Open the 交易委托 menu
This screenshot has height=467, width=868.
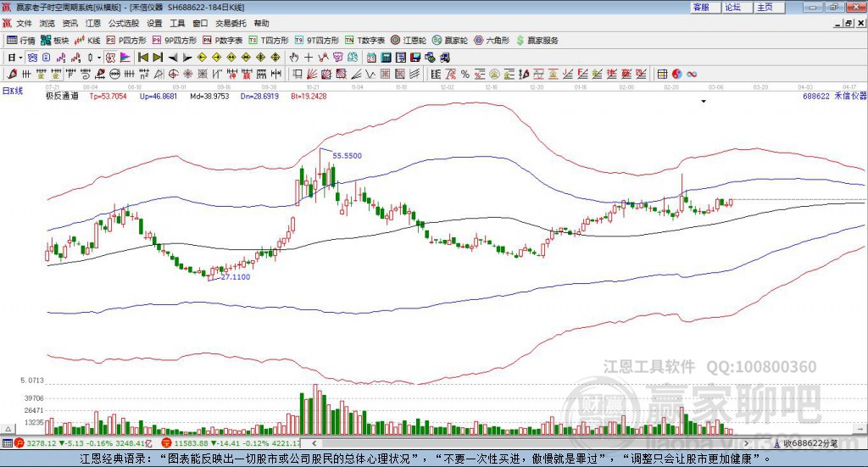[x=231, y=23]
